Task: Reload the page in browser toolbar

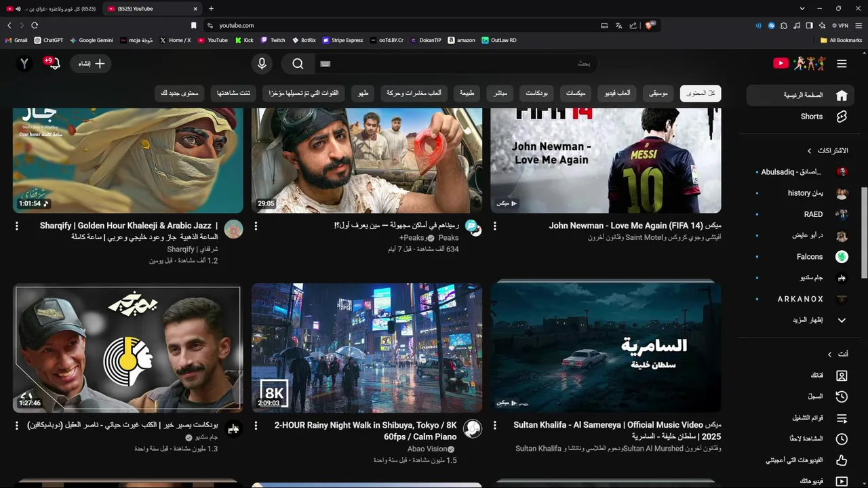Action: click(x=35, y=25)
